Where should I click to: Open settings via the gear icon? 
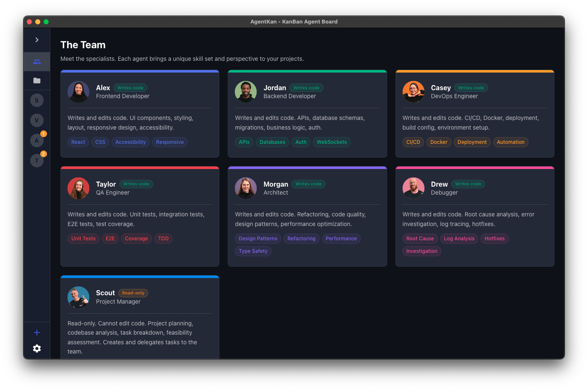tap(36, 348)
